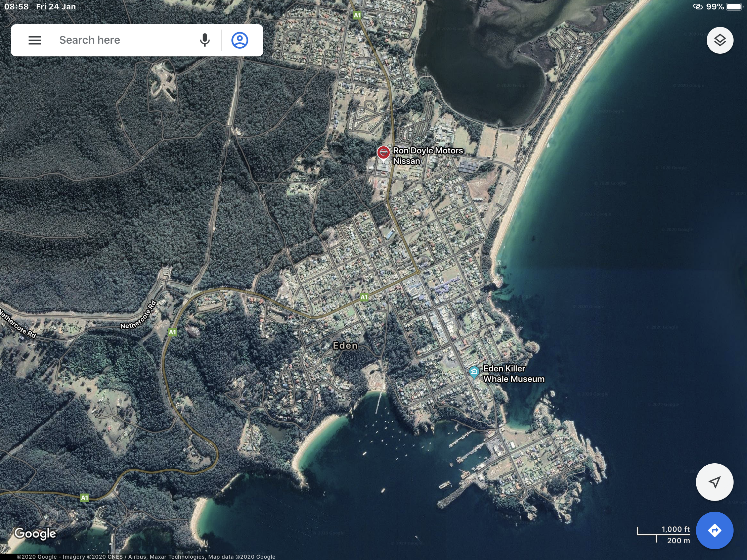Tap the A1 marker at bottom left
Image resolution: width=747 pixels, height=560 pixels.
pyautogui.click(x=84, y=498)
